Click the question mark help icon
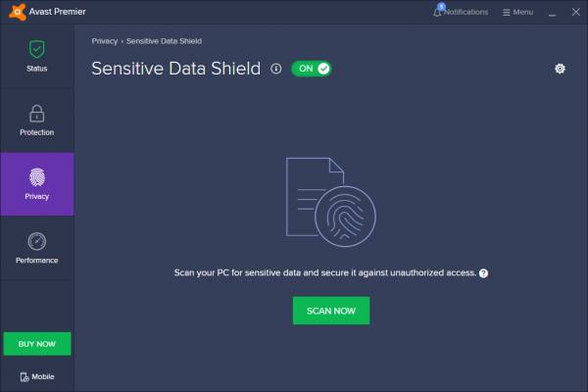588x392 pixels. point(484,273)
